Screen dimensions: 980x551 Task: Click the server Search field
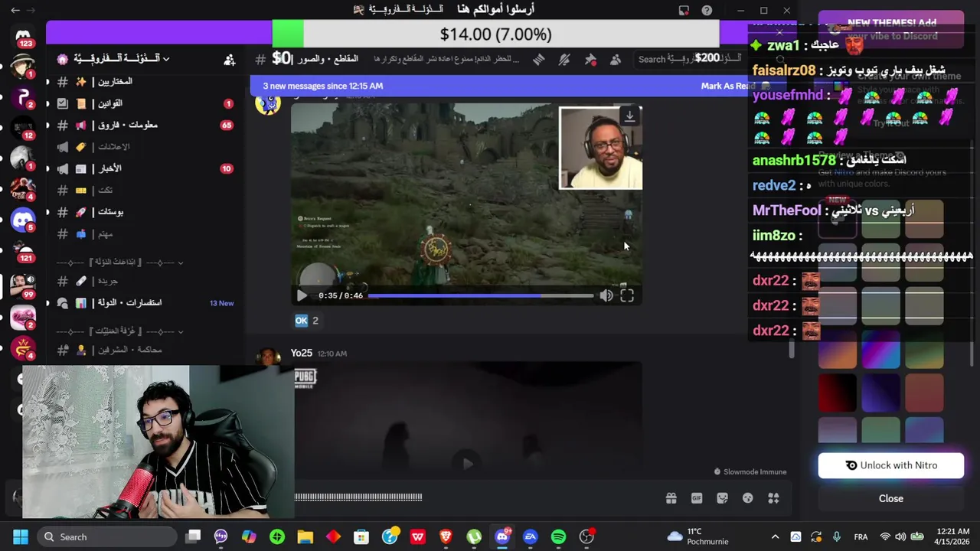click(x=689, y=59)
